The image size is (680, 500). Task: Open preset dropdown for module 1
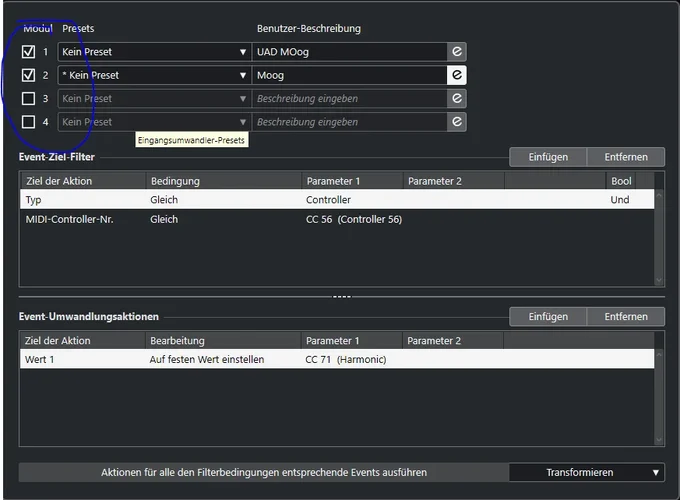coord(242,51)
